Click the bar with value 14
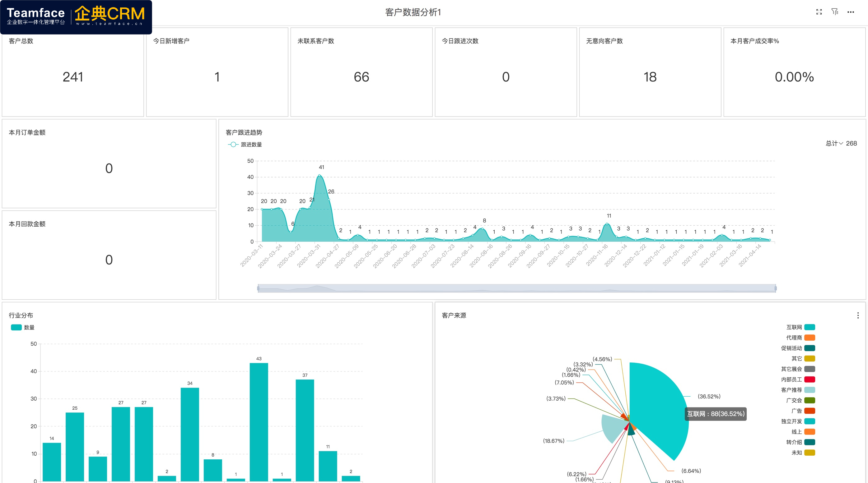Screen dimensions: 868x483 pyautogui.click(x=52, y=462)
